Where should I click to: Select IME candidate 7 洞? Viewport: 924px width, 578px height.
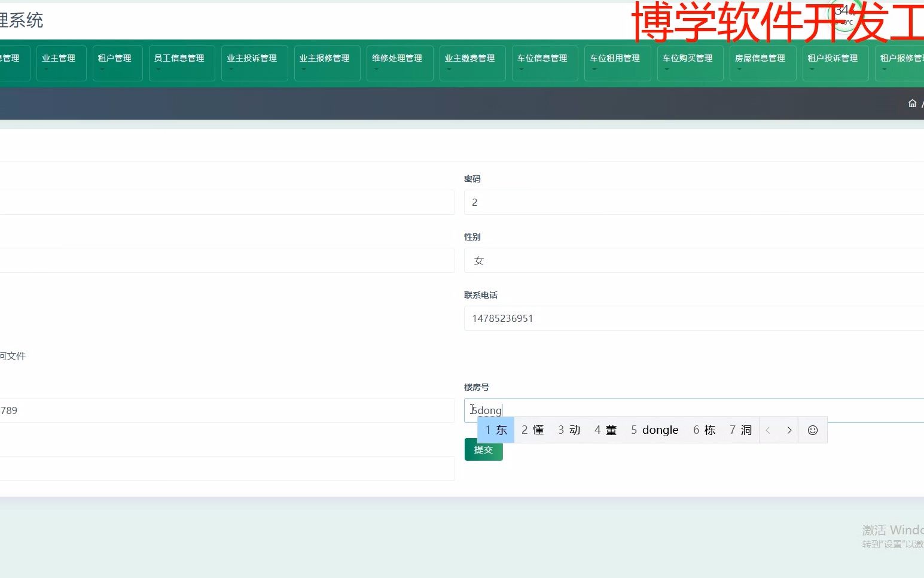pos(740,430)
